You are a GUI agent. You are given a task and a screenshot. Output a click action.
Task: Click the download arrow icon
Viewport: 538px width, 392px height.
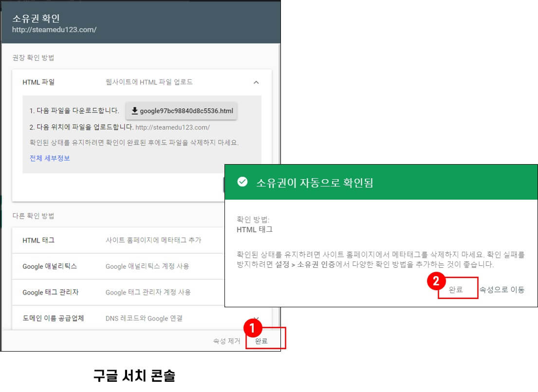click(x=134, y=111)
